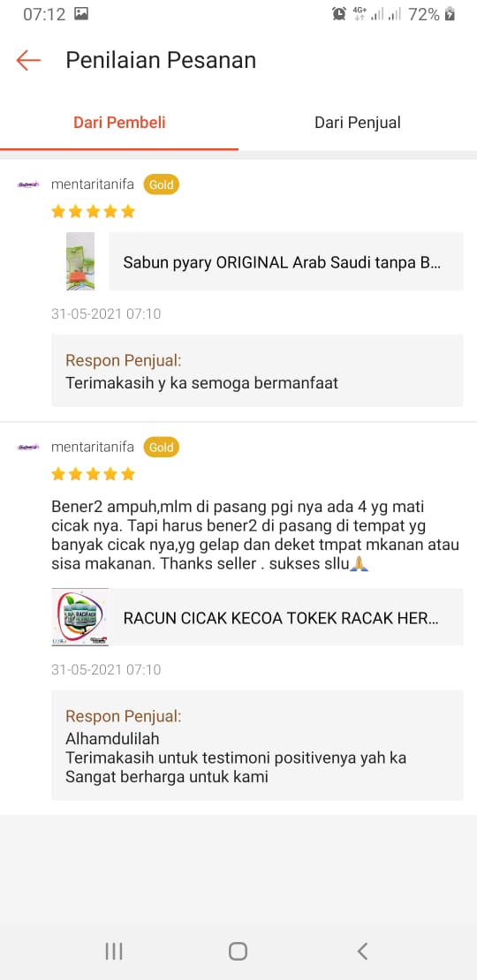This screenshot has height=980, width=477.
Task: Tap second review's five-star rating
Action: (93, 474)
